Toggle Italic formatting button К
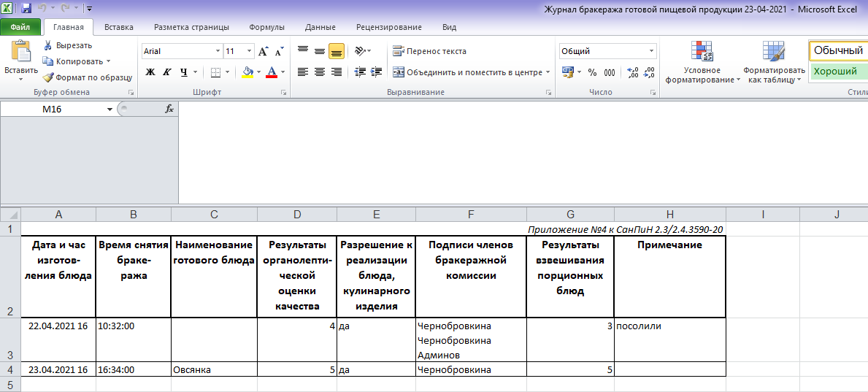 (x=166, y=72)
